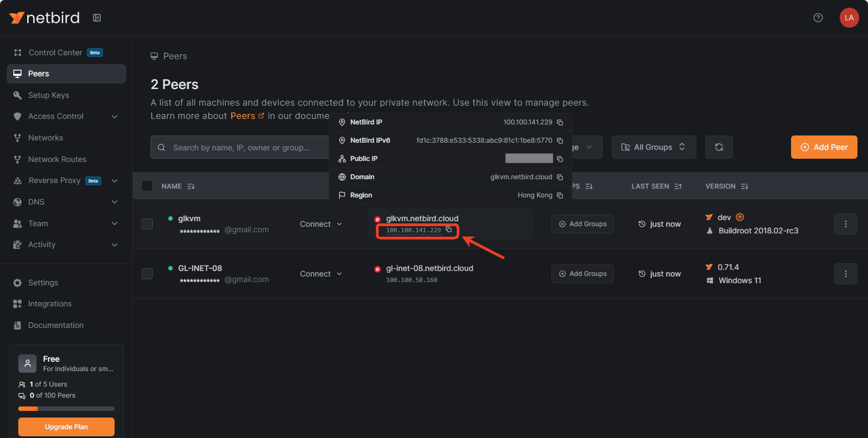Screen dimensions: 868x438
Task: Open the Control Center page
Action: [x=66, y=53]
